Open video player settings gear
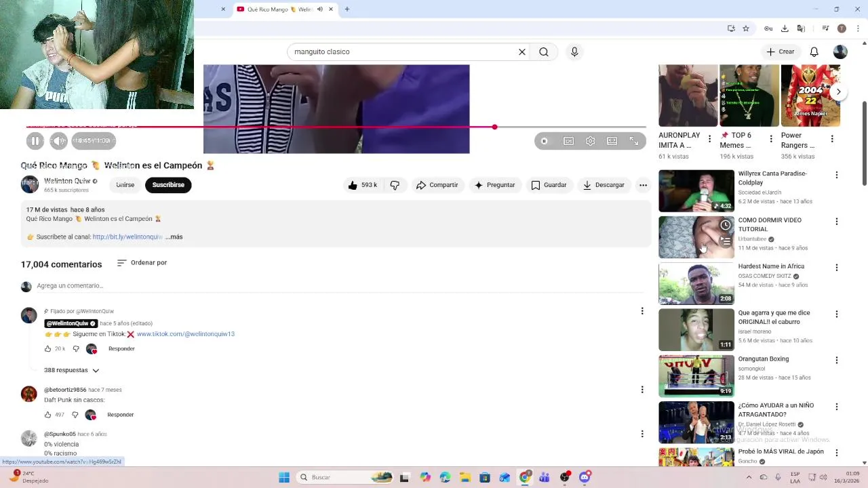This screenshot has height=488, width=868. 591,141
